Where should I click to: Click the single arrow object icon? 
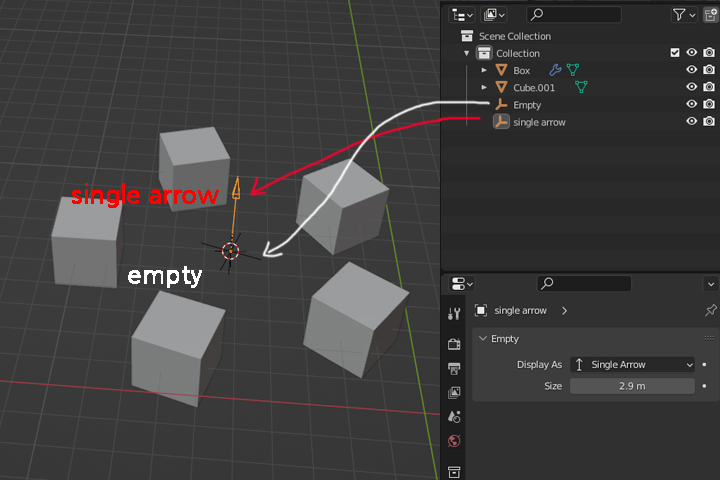(501, 122)
